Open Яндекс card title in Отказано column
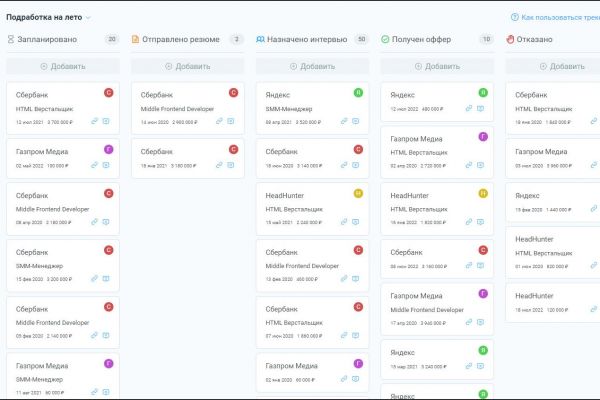600x400 pixels. coord(527,196)
